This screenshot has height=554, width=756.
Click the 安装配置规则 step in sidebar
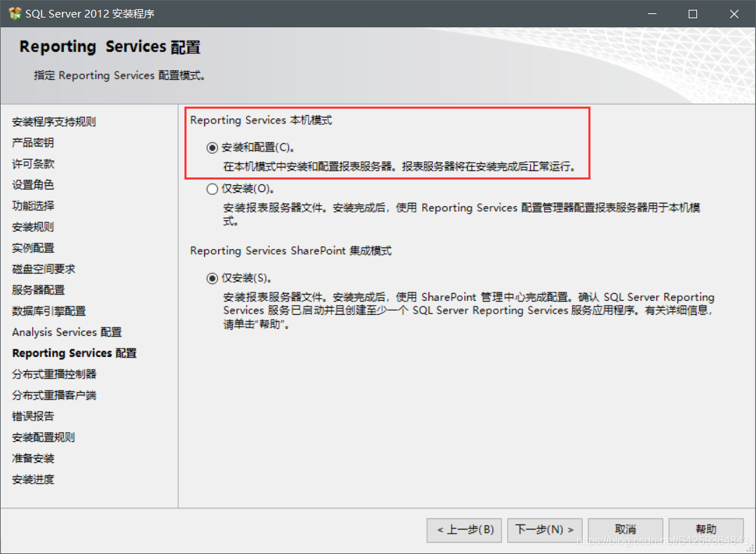tap(43, 438)
